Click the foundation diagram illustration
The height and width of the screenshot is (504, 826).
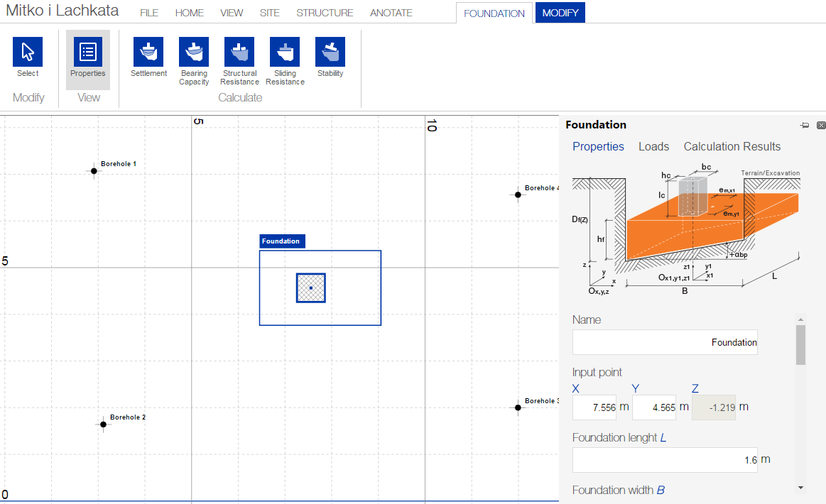(x=686, y=229)
